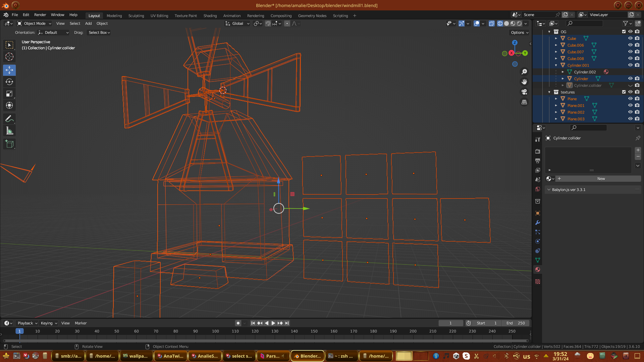Click frame 100 on the timeline ruler
The width and height of the screenshot is (644, 362).
215,331
